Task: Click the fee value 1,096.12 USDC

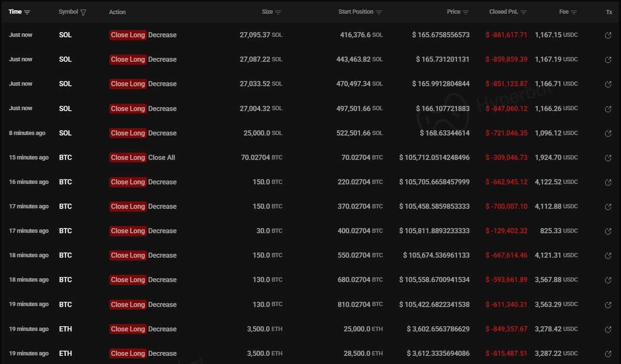Action: [556, 133]
